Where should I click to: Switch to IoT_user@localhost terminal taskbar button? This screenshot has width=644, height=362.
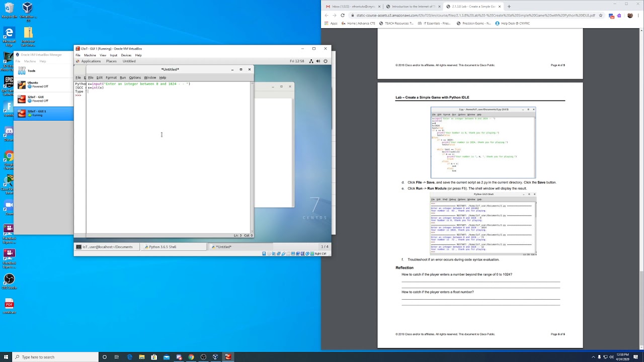click(107, 247)
